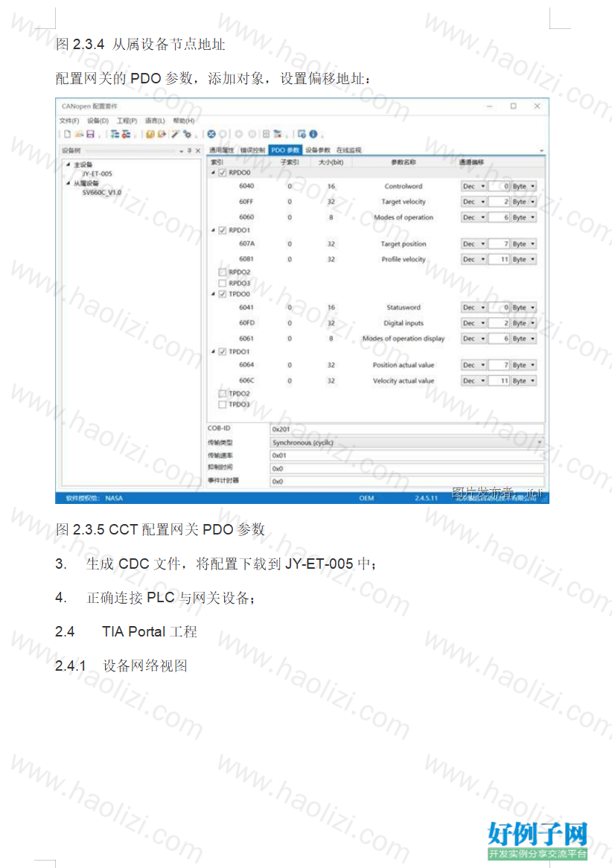Select index cell 606C
The image size is (612, 868).
246,381
